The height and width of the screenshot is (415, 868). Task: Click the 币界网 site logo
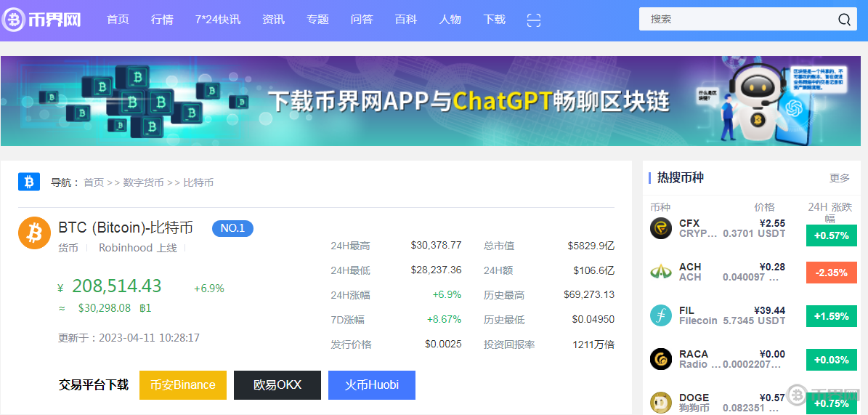point(41,20)
